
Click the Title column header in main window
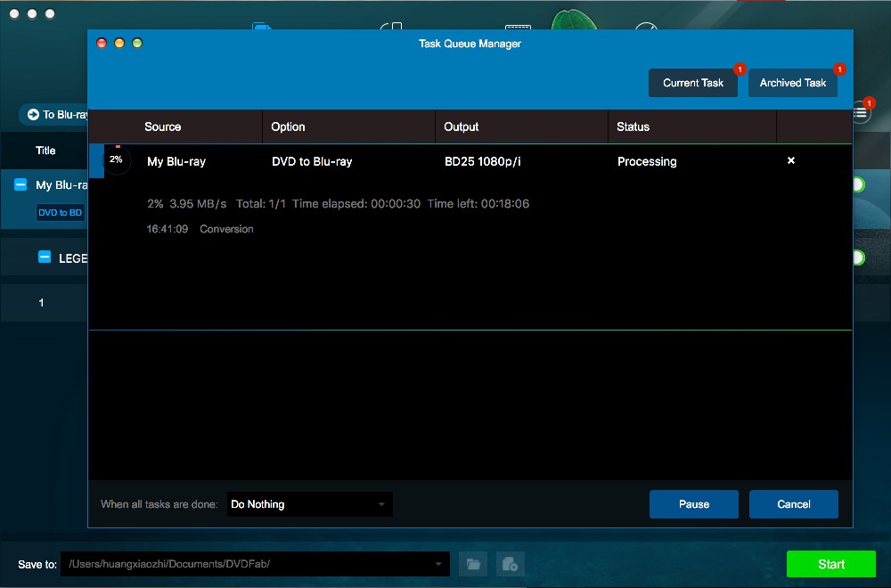[x=45, y=151]
